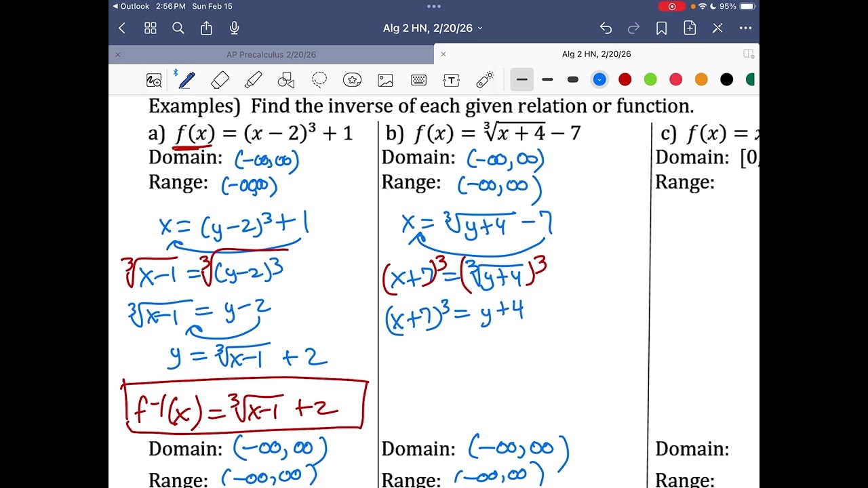Open the selected blue color options chevron

tap(599, 80)
